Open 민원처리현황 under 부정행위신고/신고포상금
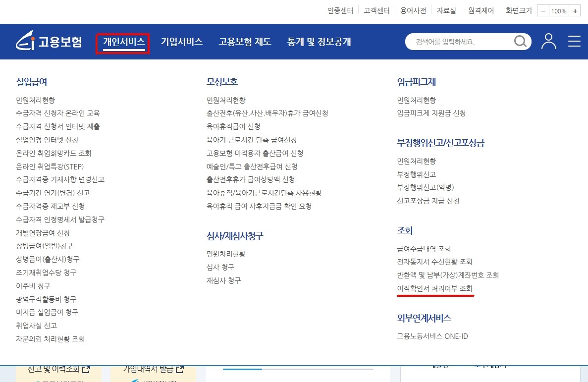This screenshot has width=588, height=382. point(416,162)
